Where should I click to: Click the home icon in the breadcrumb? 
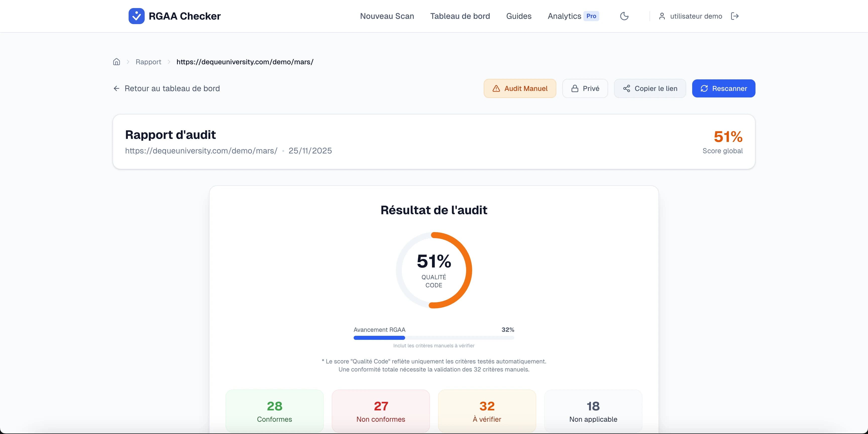(x=116, y=62)
